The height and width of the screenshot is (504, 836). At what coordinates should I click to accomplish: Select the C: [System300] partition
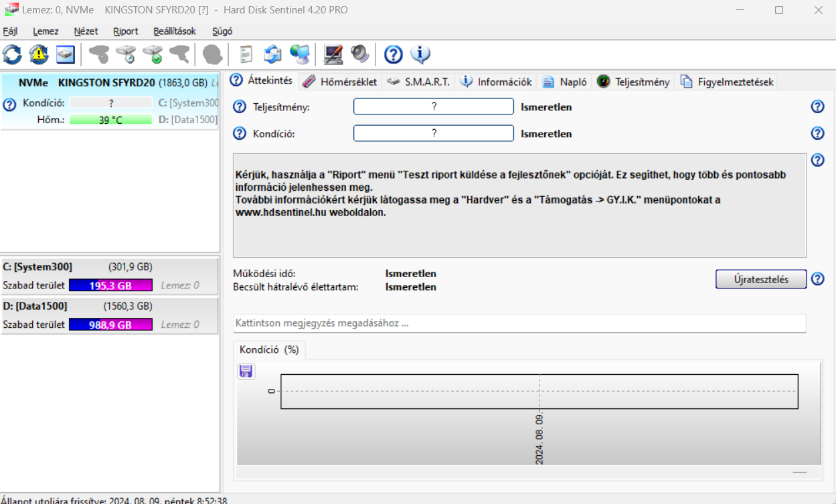tap(110, 276)
